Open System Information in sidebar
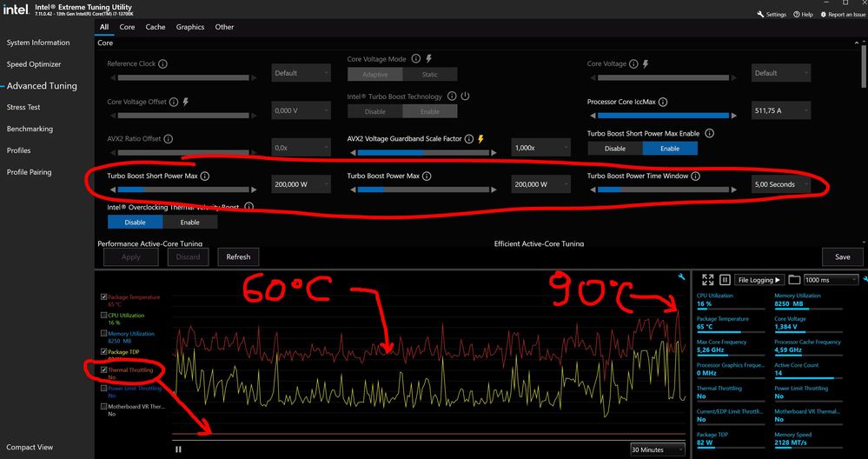This screenshot has width=868, height=459. tap(38, 43)
